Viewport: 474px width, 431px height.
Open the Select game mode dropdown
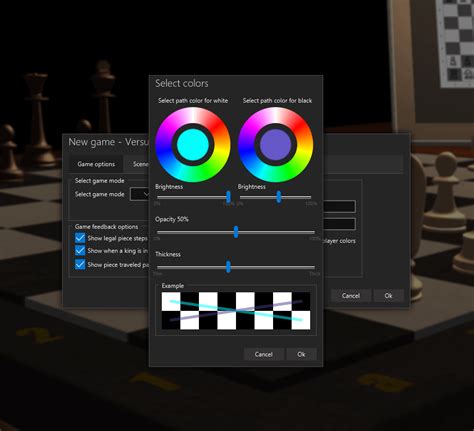coord(140,194)
